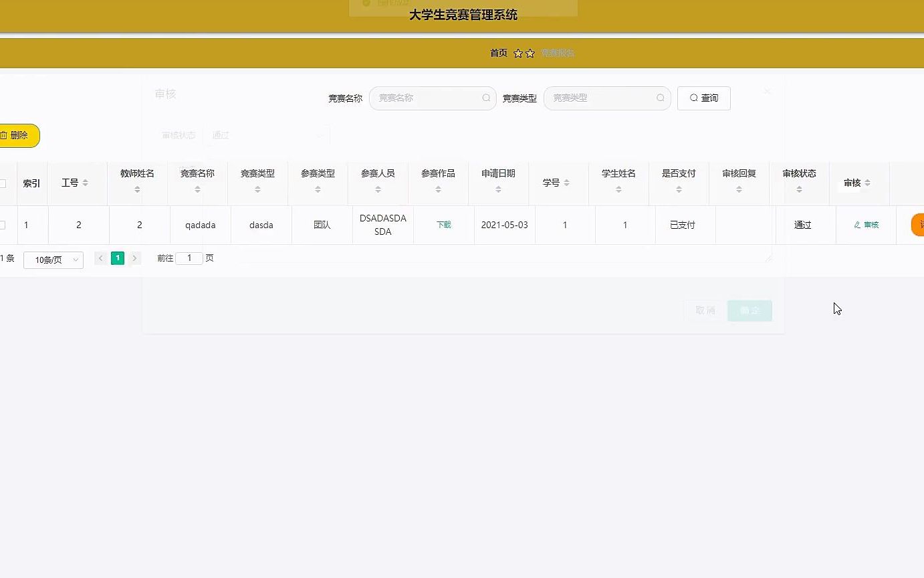Click the magnifier icon in 竞赛类型 field
The height and width of the screenshot is (578, 924).
click(x=660, y=98)
